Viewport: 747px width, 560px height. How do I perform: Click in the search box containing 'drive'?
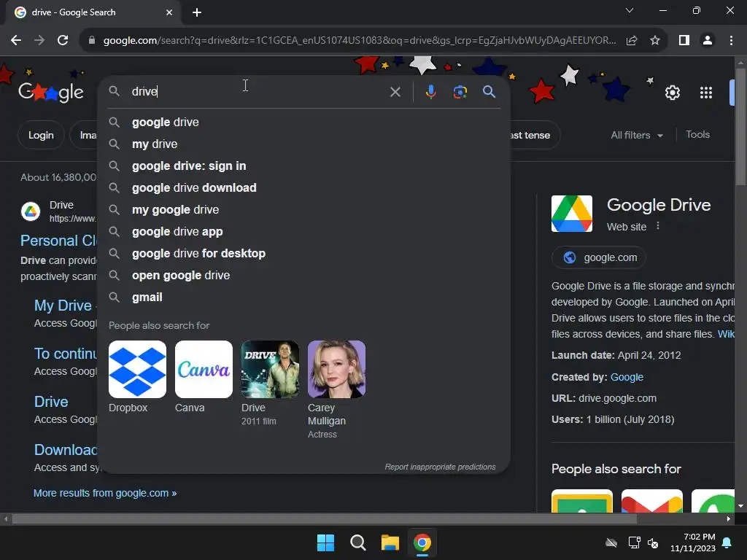coord(258,91)
